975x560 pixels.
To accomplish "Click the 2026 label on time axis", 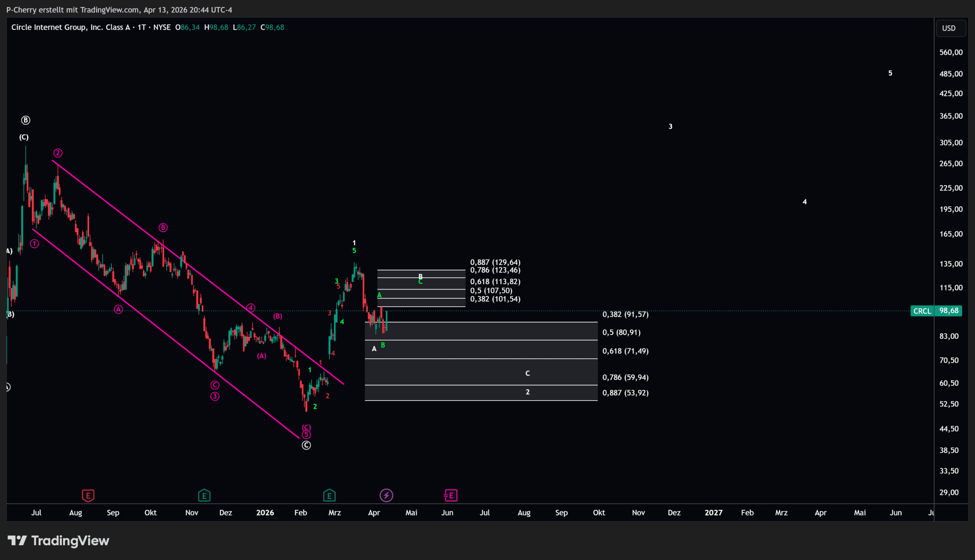I will click(265, 513).
